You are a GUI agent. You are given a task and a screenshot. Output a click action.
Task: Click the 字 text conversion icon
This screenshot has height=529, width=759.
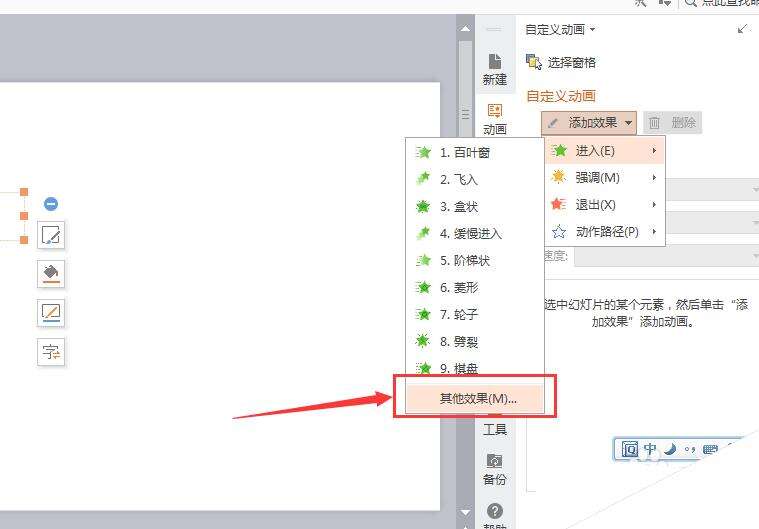tap(51, 351)
